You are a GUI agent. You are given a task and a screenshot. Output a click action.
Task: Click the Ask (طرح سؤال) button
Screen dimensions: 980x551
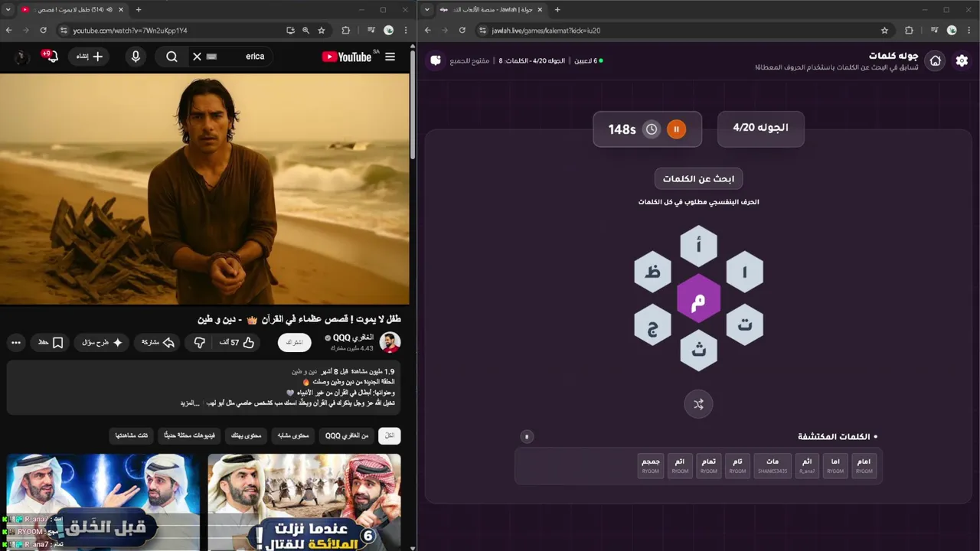click(x=102, y=343)
